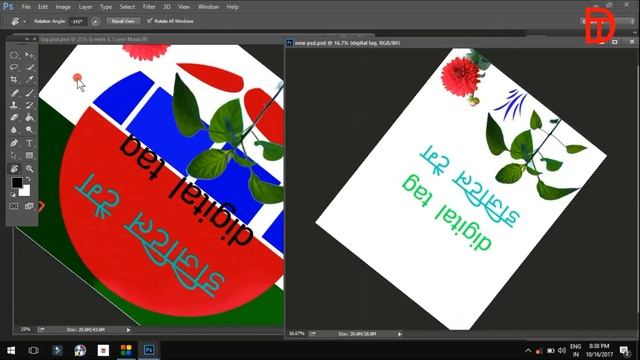The height and width of the screenshot is (360, 640).
Task: Open the View menu
Action: pyautogui.click(x=184, y=7)
